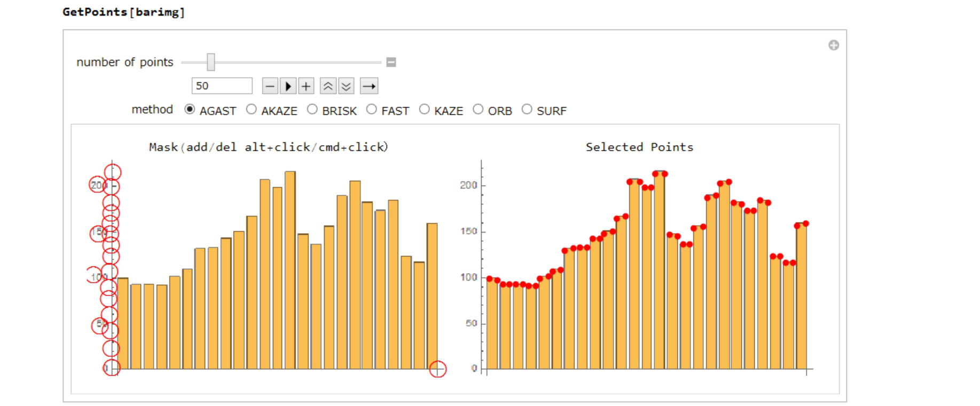Speed up animation with double up chevrons

pos(328,86)
